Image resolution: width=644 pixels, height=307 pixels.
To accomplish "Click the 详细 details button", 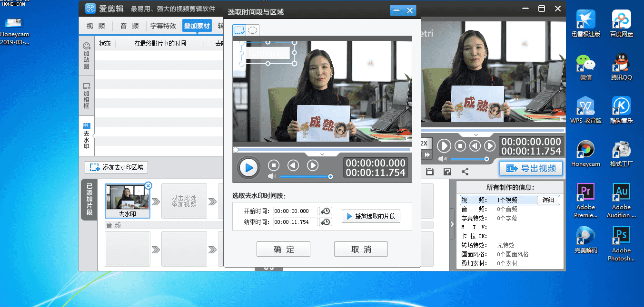I will click(x=548, y=200).
